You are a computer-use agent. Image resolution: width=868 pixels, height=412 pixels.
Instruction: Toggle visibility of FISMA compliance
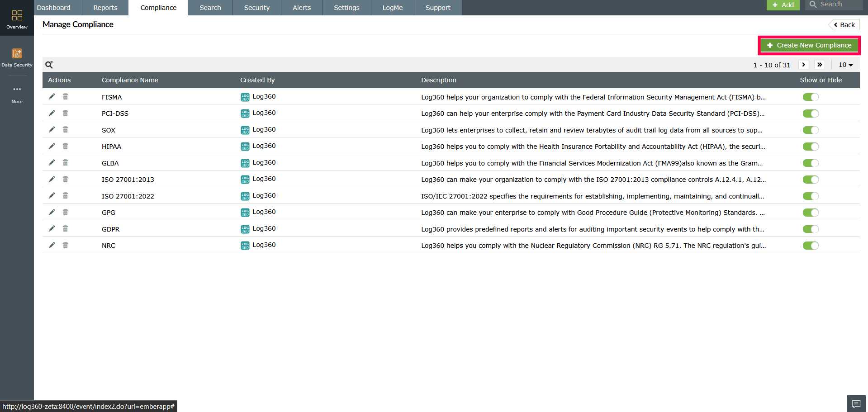[x=811, y=97]
